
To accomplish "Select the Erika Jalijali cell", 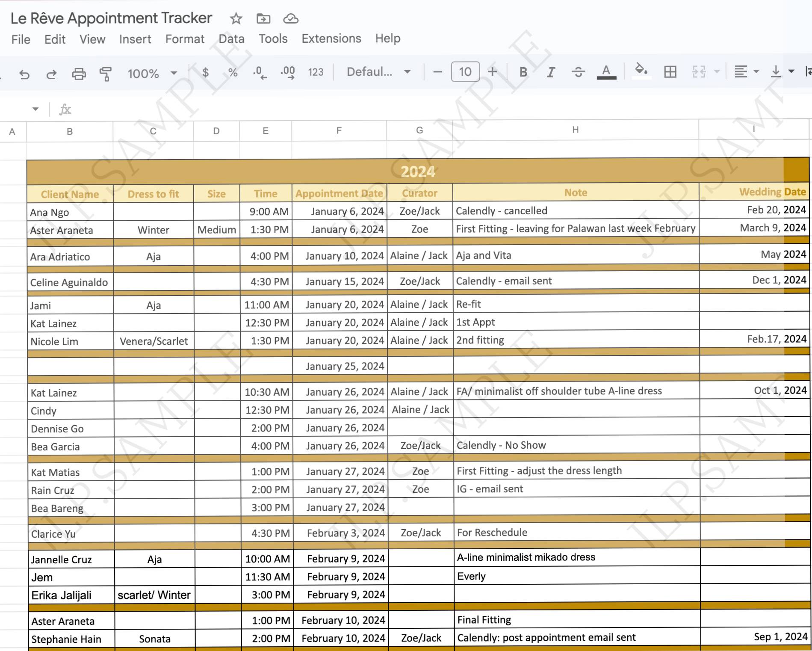I will pyautogui.click(x=71, y=595).
